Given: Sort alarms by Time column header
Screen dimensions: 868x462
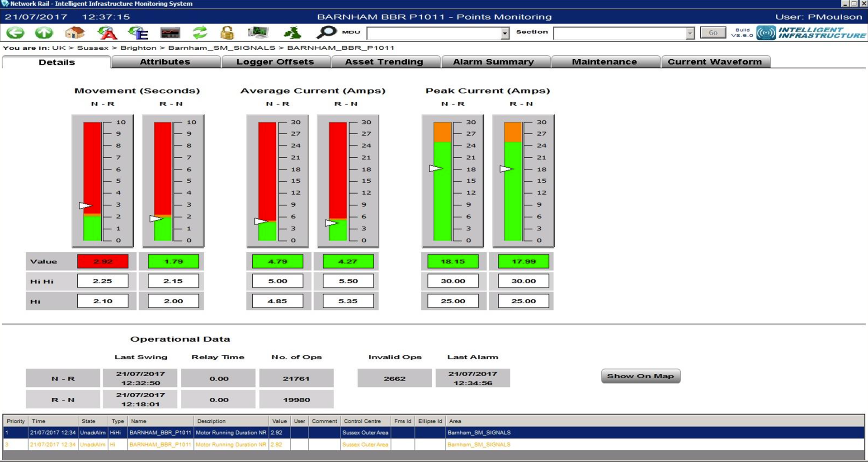Looking at the screenshot, I should coord(53,421).
